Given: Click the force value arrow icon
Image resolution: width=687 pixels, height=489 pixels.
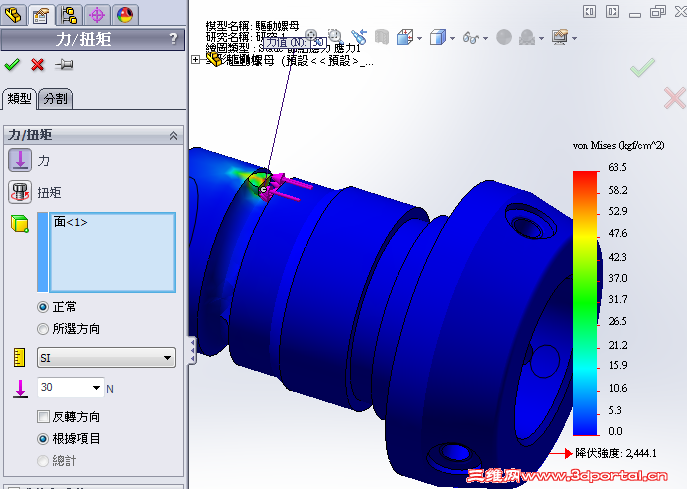Looking at the screenshot, I should click(x=20, y=389).
